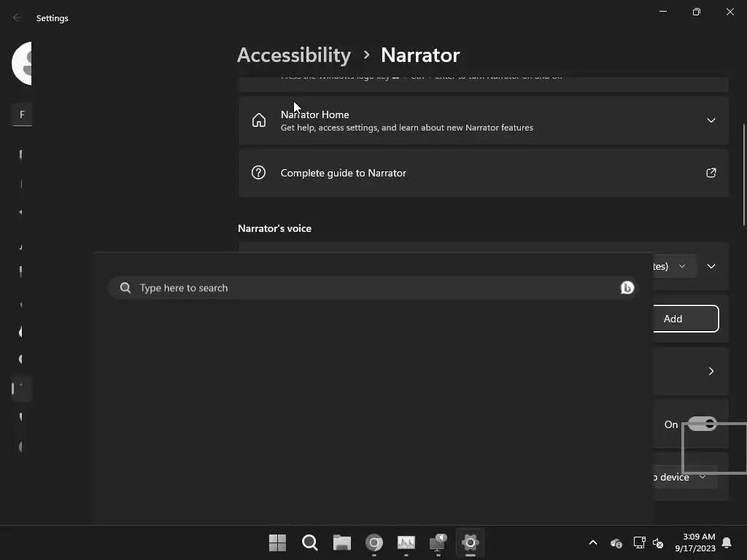The image size is (747, 560).
Task: Open the notifications bell icon
Action: point(727,542)
